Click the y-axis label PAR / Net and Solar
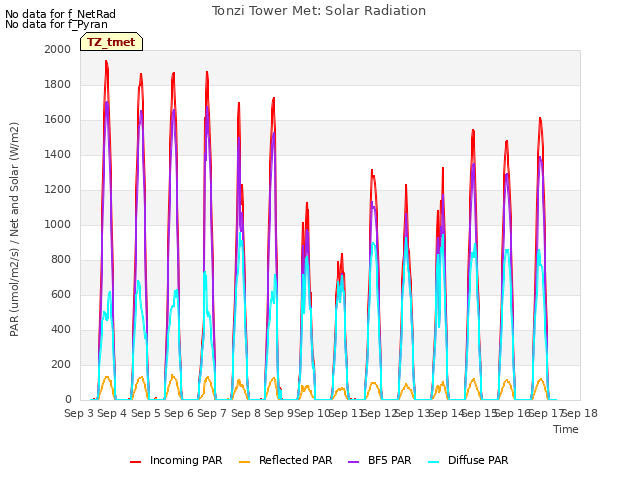This screenshot has width=640, height=480. click(x=14, y=229)
